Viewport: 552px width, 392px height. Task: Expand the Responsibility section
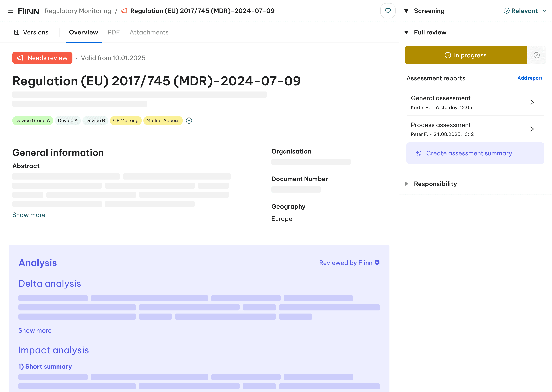406,184
